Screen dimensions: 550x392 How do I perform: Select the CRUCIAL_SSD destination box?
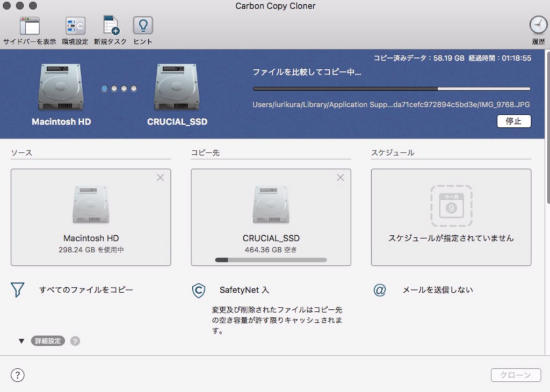pyautogui.click(x=271, y=217)
